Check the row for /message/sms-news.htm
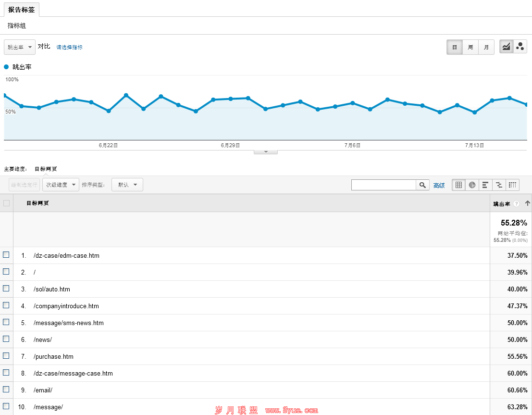Screen dimensions: 532x415 (x=6, y=322)
